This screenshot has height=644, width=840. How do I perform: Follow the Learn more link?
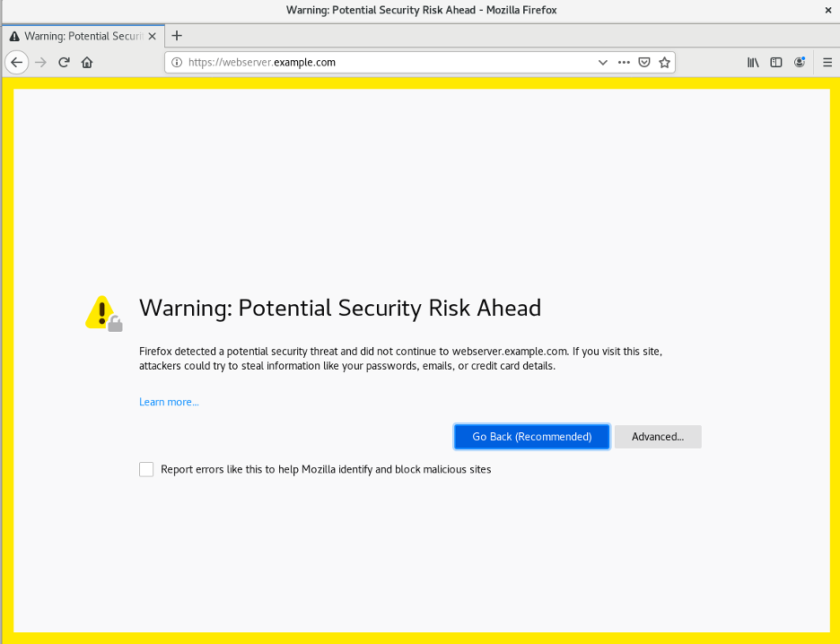coord(168,402)
